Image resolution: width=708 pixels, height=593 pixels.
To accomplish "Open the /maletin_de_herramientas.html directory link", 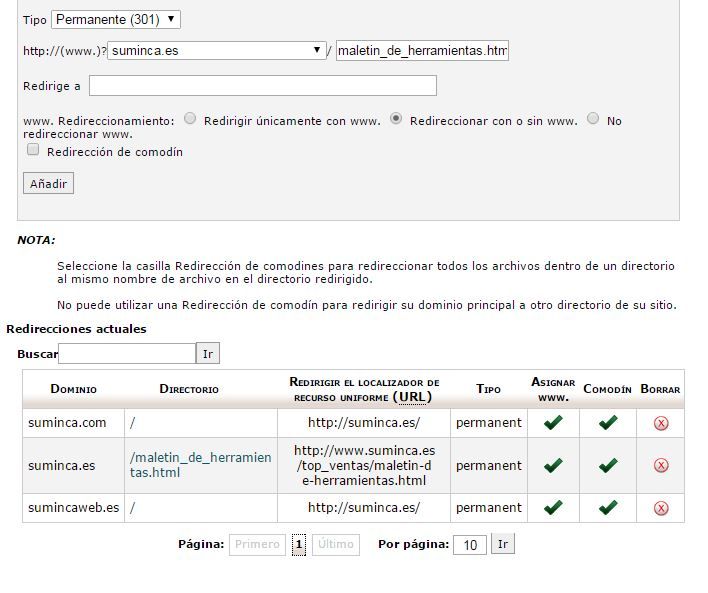I will 200,465.
